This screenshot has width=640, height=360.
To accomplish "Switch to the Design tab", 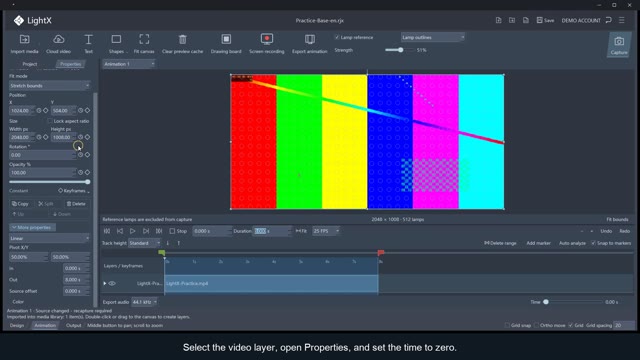I will [x=17, y=325].
